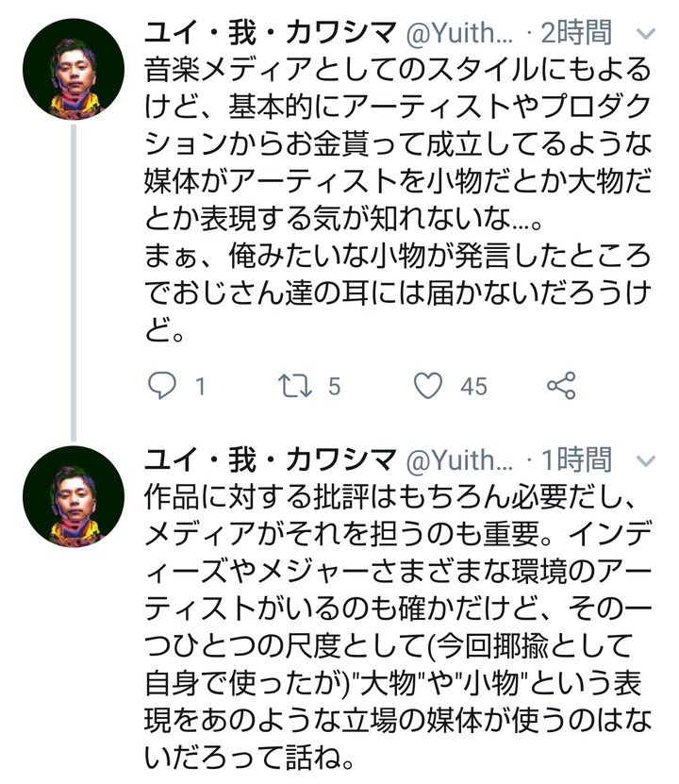Open the tweet starting with 音楽メディアとしての
The height and width of the screenshot is (784, 679).
[398, 199]
